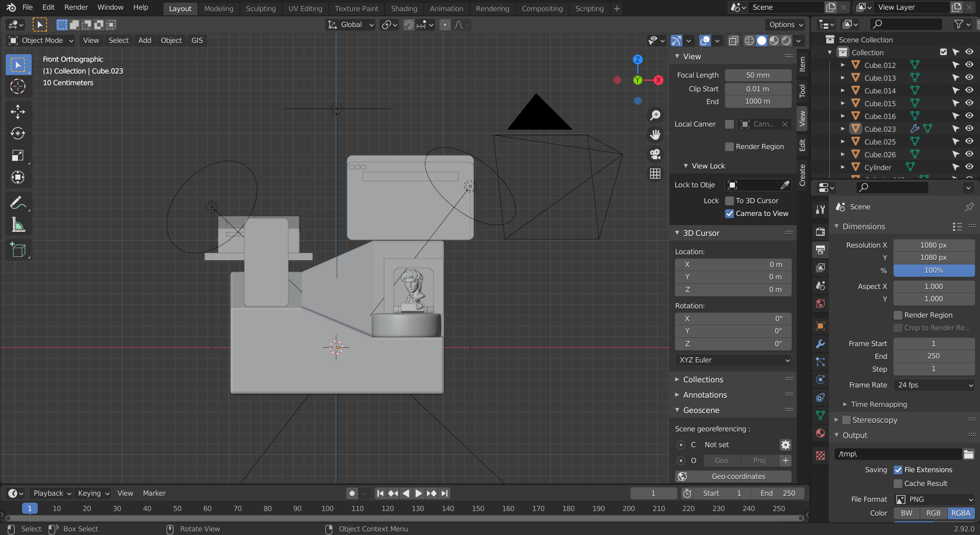Click the Options button
The width and height of the screenshot is (980, 535).
(785, 25)
